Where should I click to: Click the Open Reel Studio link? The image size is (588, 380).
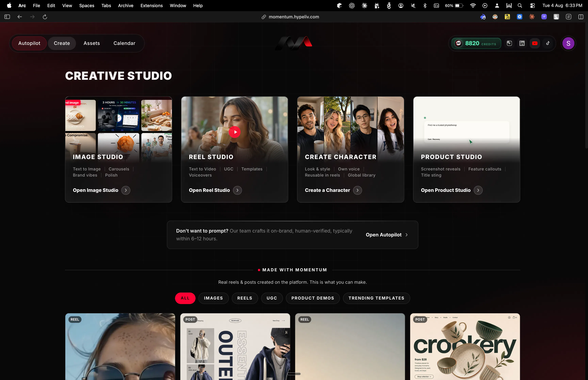click(x=209, y=190)
